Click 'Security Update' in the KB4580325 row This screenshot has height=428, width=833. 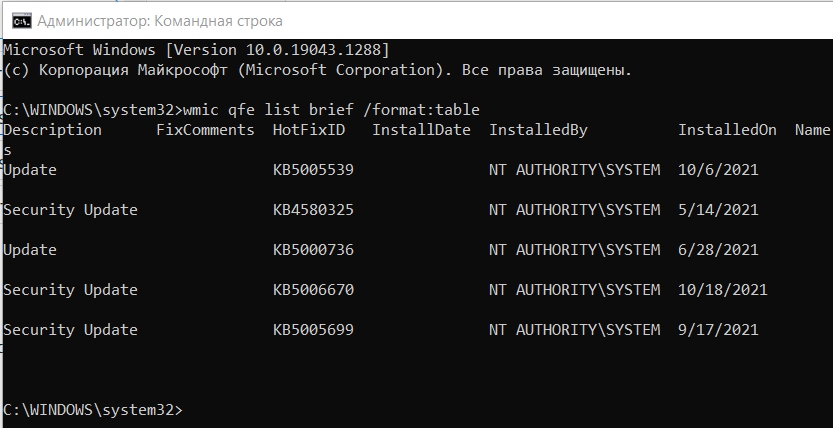click(71, 210)
